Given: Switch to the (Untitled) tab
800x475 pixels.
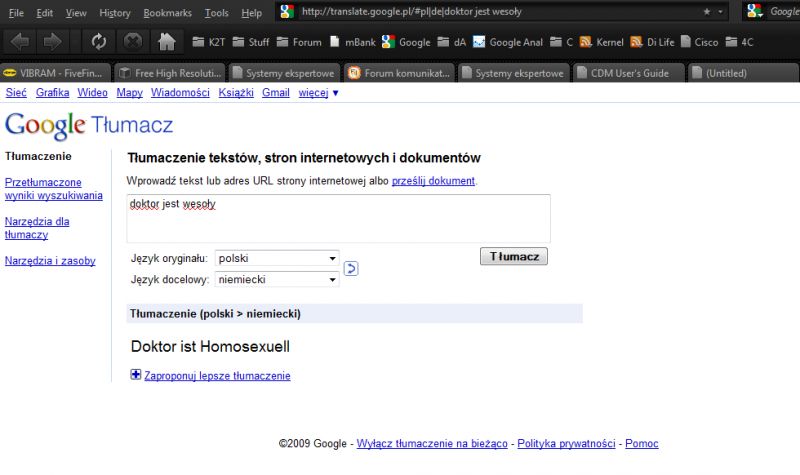Looking at the screenshot, I should (744, 73).
